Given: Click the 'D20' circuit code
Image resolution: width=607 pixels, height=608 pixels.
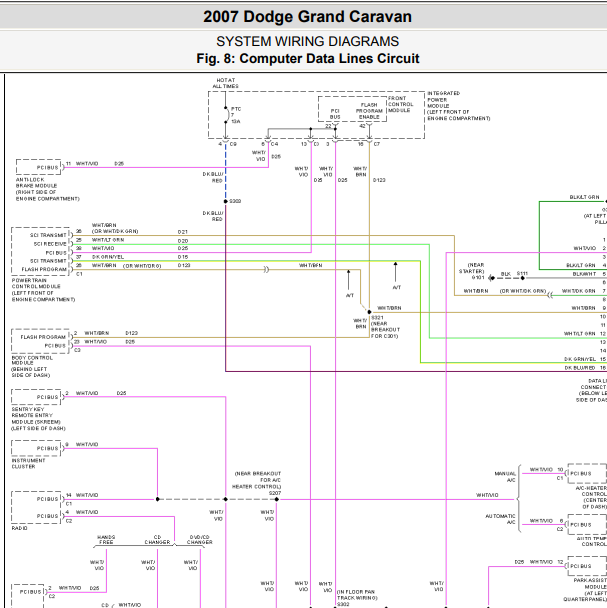Looking at the screenshot, I should 183,241.
